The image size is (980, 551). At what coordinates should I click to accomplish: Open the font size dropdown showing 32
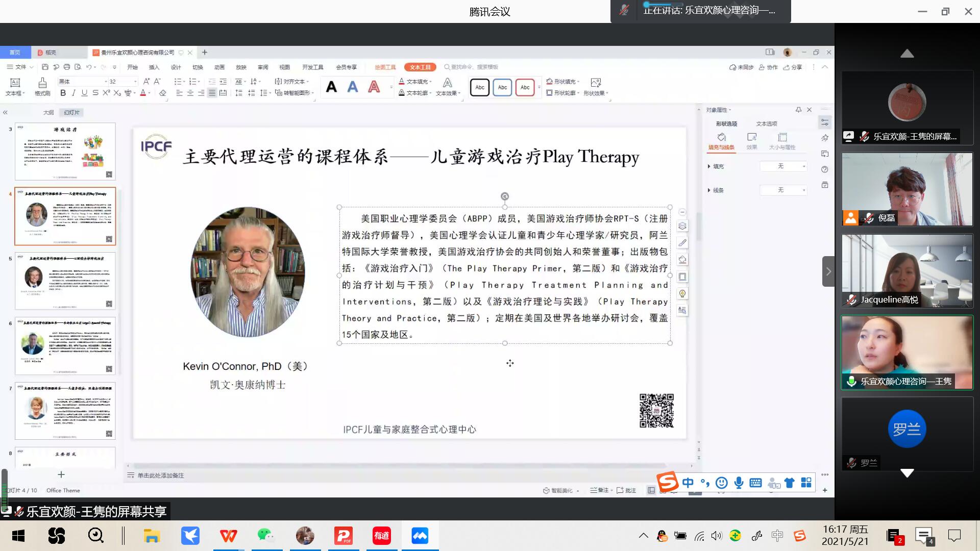135,82
